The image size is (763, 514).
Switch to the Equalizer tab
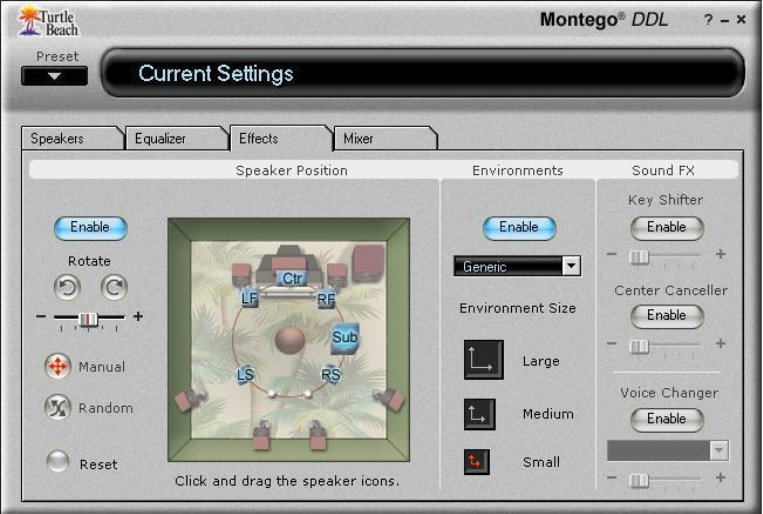(175, 138)
